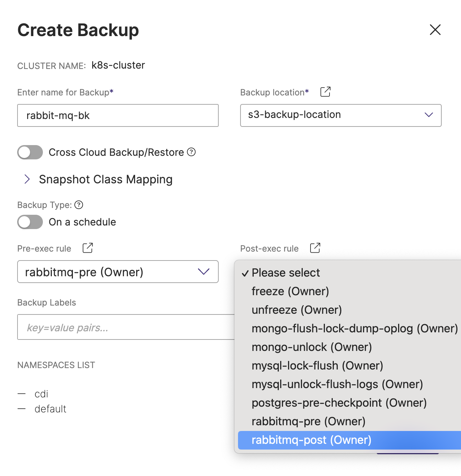
Task: Close the Create Backup dialog
Action: pos(435,30)
